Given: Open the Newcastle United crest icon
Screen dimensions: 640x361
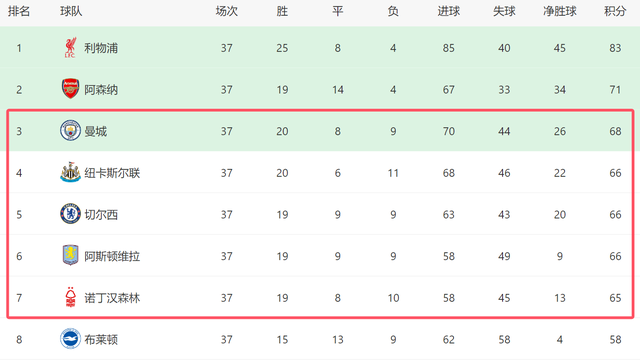Looking at the screenshot, I should [70, 172].
